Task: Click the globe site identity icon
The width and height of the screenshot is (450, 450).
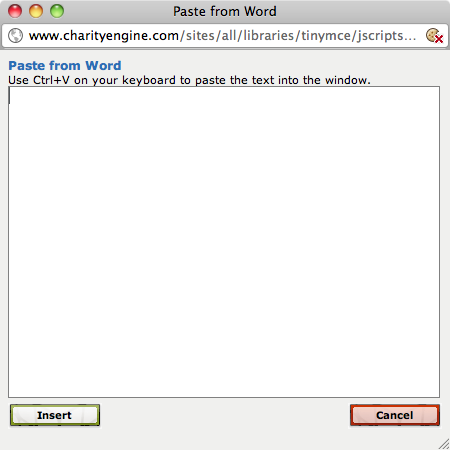Action: 15,36
